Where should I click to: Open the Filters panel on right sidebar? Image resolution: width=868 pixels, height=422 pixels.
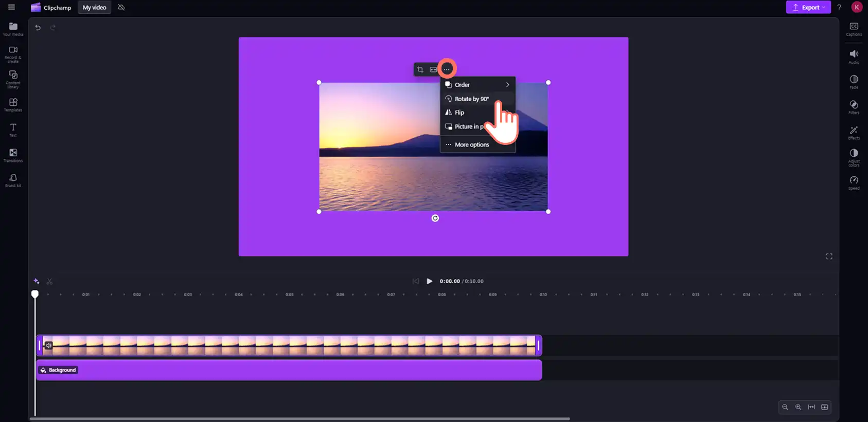click(x=854, y=107)
